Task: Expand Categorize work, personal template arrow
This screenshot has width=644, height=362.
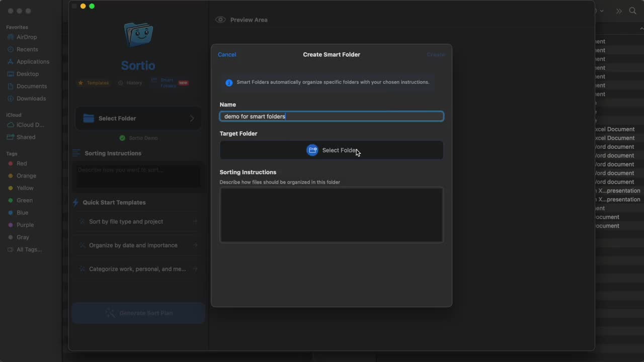Action: coord(195,269)
